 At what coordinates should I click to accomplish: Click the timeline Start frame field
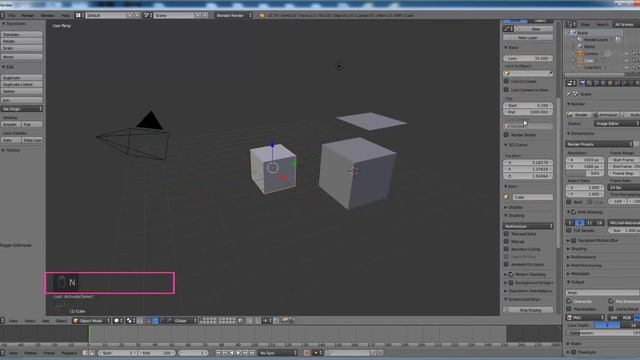(x=117, y=353)
